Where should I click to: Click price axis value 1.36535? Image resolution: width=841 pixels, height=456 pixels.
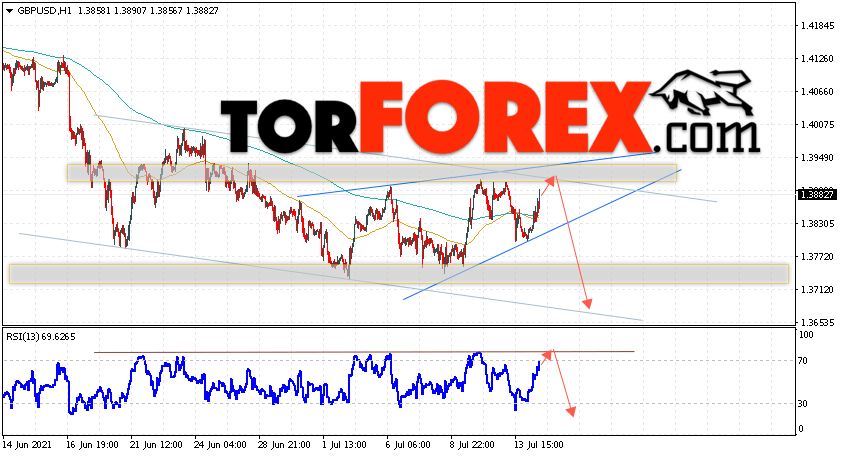coord(817,323)
